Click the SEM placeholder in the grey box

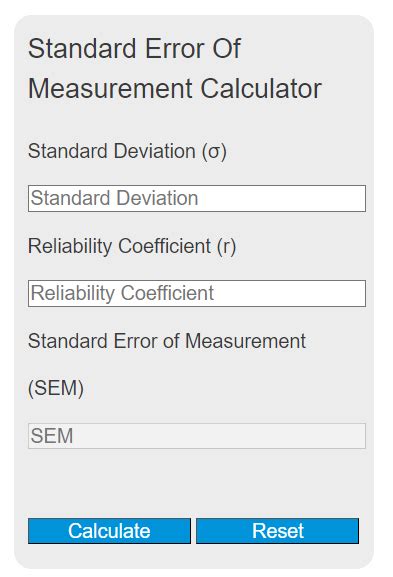[x=52, y=436]
